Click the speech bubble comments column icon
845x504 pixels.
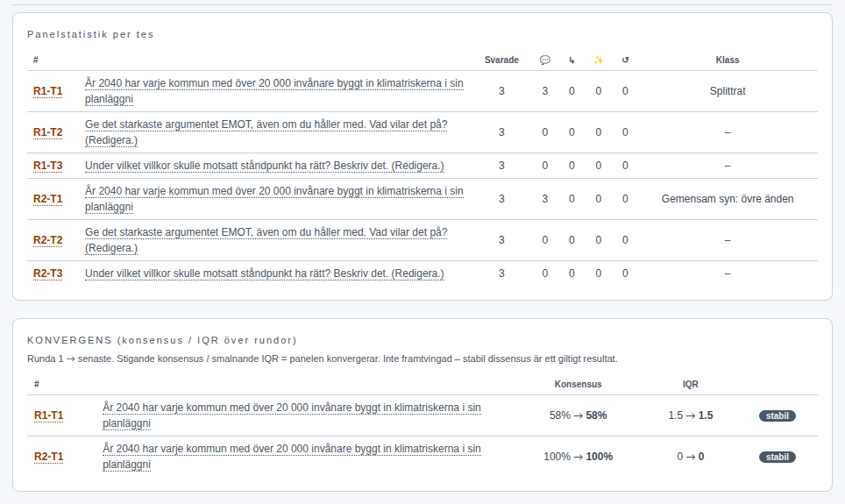(x=545, y=60)
